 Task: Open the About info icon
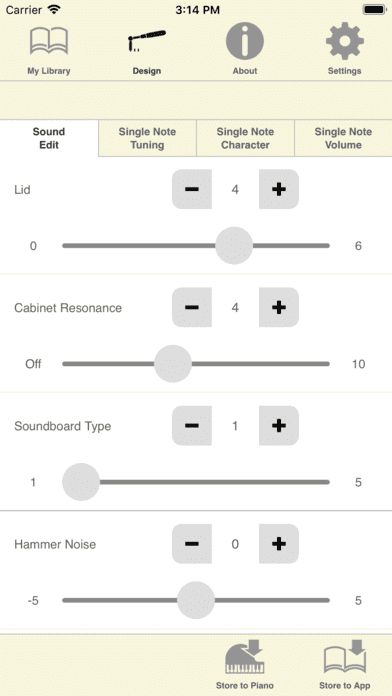coord(245,41)
